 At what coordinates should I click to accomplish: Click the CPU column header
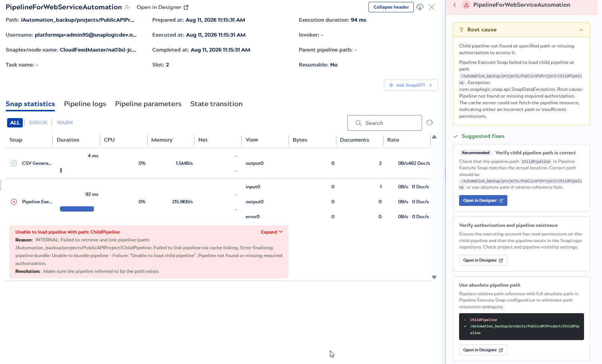tap(109, 140)
